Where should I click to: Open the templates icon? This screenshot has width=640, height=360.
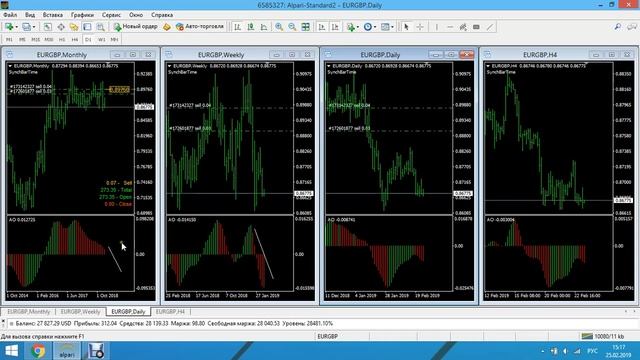[385, 27]
